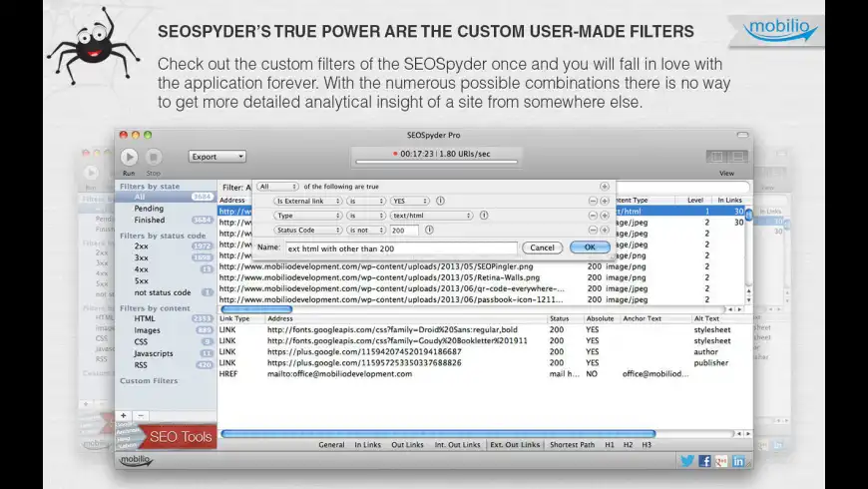Viewport: 868px width, 489px height.
Task: Remove the Status Code rule
Action: [x=593, y=230]
